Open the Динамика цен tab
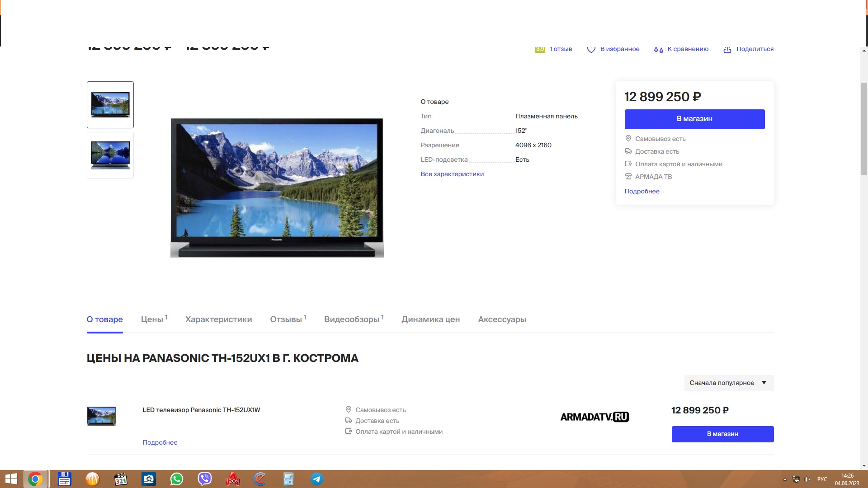The image size is (868, 488). [x=431, y=319]
